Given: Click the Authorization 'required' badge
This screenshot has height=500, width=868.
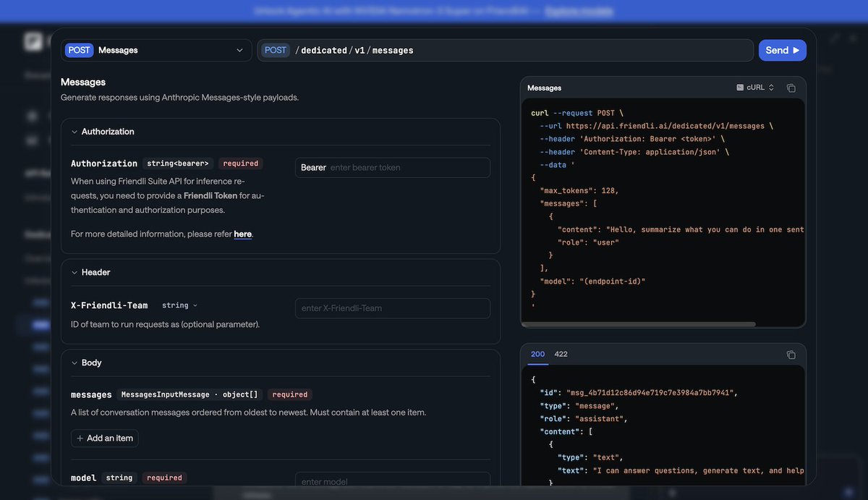Looking at the screenshot, I should pyautogui.click(x=241, y=164).
